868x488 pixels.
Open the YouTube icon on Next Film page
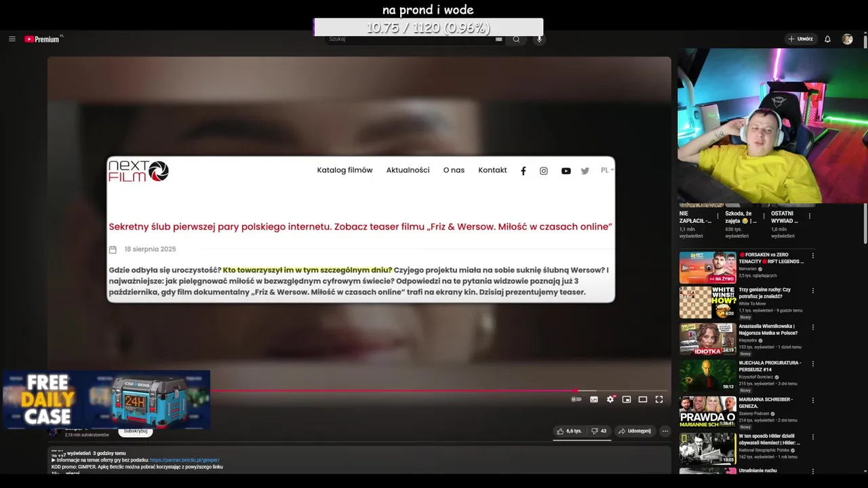566,171
